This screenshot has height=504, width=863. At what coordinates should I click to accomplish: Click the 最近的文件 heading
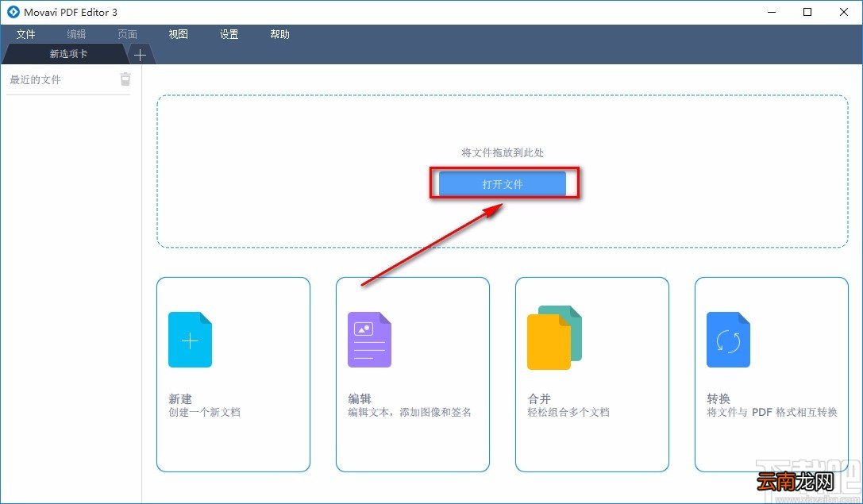tap(35, 80)
